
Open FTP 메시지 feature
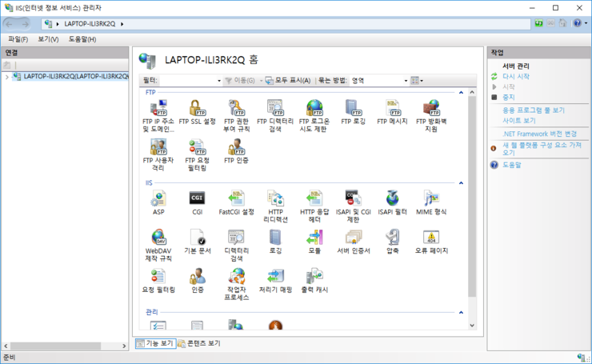click(x=392, y=112)
